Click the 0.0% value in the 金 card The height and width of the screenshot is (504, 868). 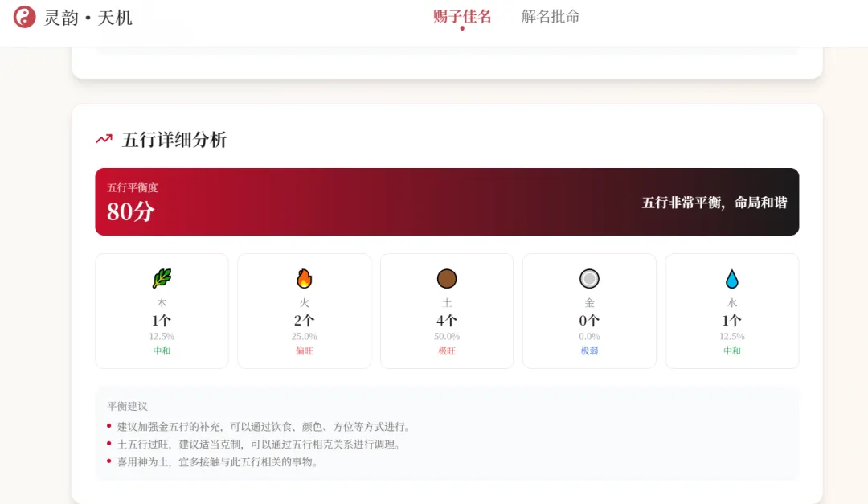(x=589, y=336)
